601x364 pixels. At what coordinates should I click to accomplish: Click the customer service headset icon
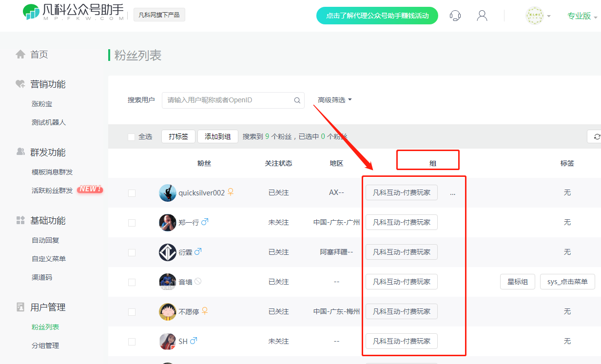pos(455,16)
